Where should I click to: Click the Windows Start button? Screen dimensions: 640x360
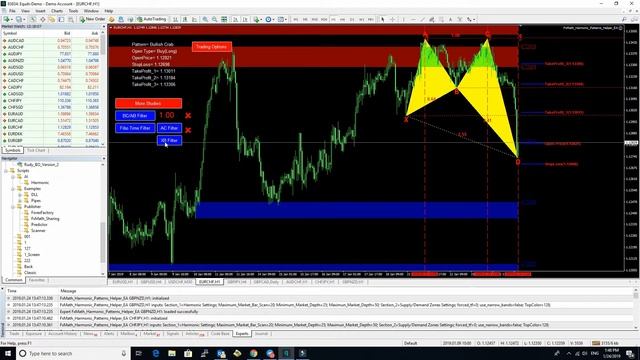pyautogui.click(x=7, y=353)
